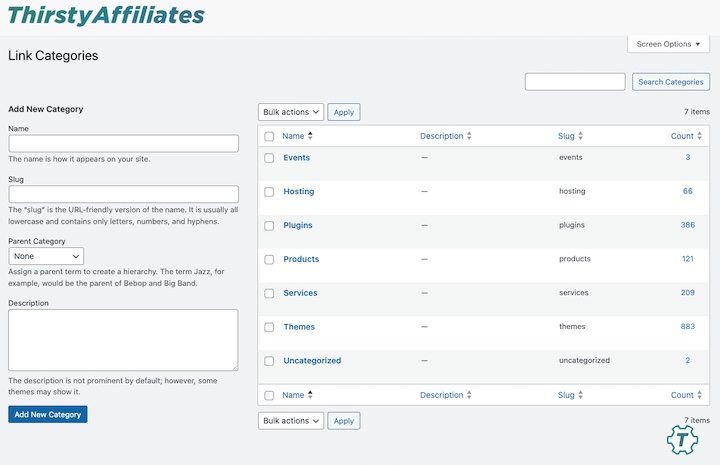The width and height of the screenshot is (720, 465).
Task: Open the Uncategorized category link
Action: 312,361
